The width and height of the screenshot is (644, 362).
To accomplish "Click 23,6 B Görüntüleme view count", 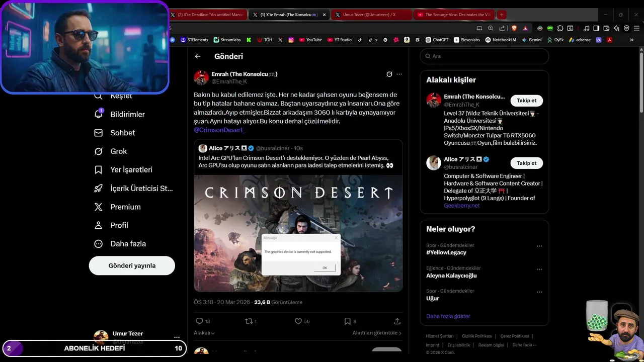I will [x=278, y=302].
